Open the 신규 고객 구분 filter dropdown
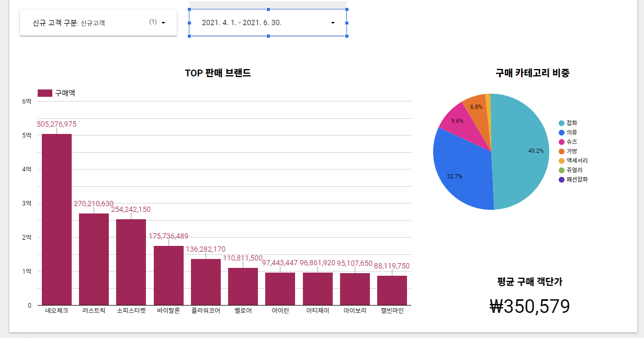This screenshot has height=338, width=644. click(98, 22)
